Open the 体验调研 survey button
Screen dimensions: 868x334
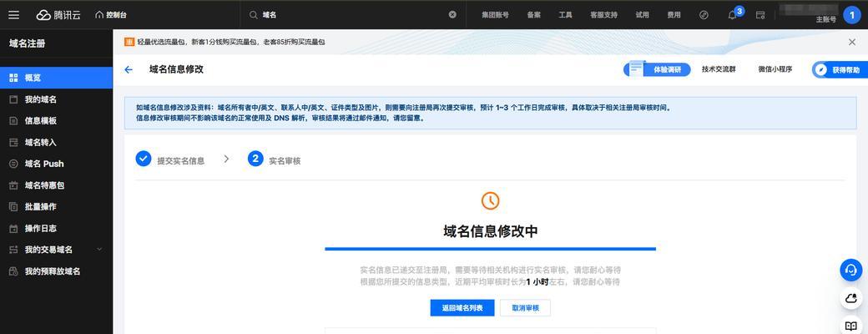pos(657,70)
